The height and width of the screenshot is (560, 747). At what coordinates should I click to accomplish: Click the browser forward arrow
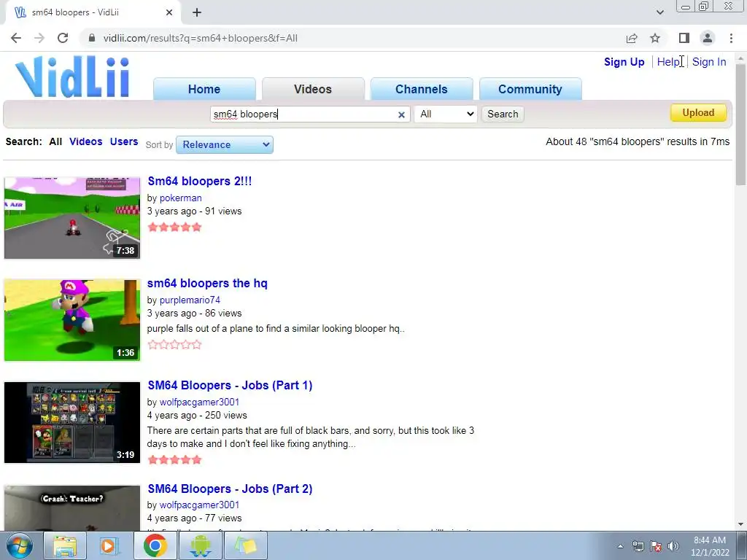(39, 38)
